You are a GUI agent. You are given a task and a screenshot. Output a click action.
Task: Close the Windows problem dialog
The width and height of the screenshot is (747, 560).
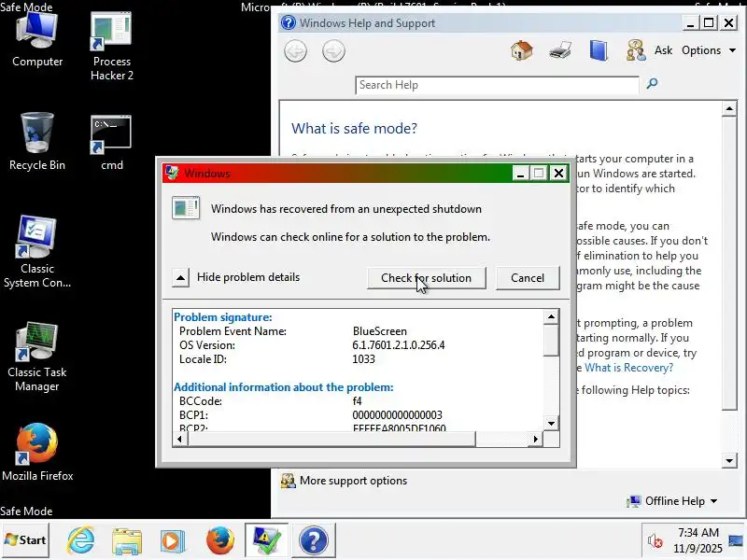(x=558, y=174)
